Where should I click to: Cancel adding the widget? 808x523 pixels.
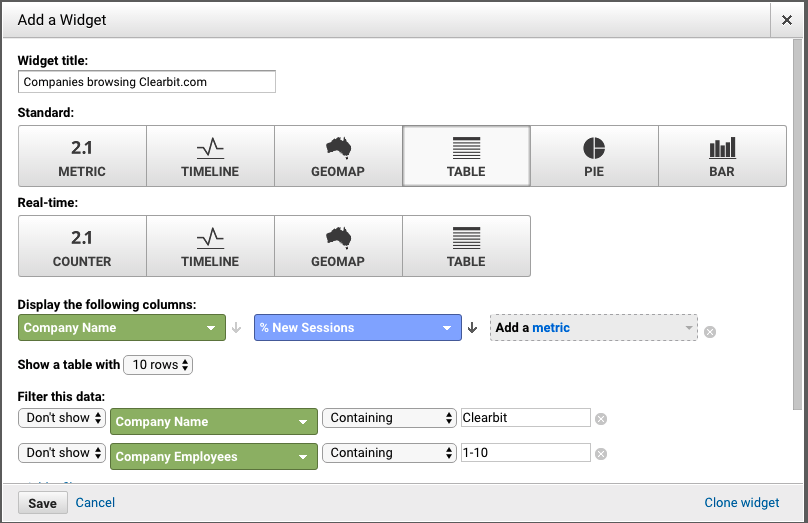pos(95,502)
